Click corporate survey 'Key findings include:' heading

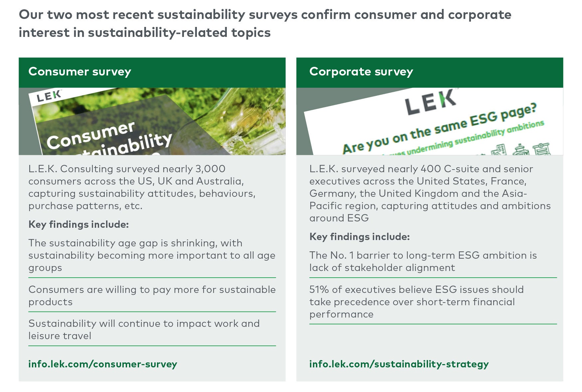pos(360,237)
